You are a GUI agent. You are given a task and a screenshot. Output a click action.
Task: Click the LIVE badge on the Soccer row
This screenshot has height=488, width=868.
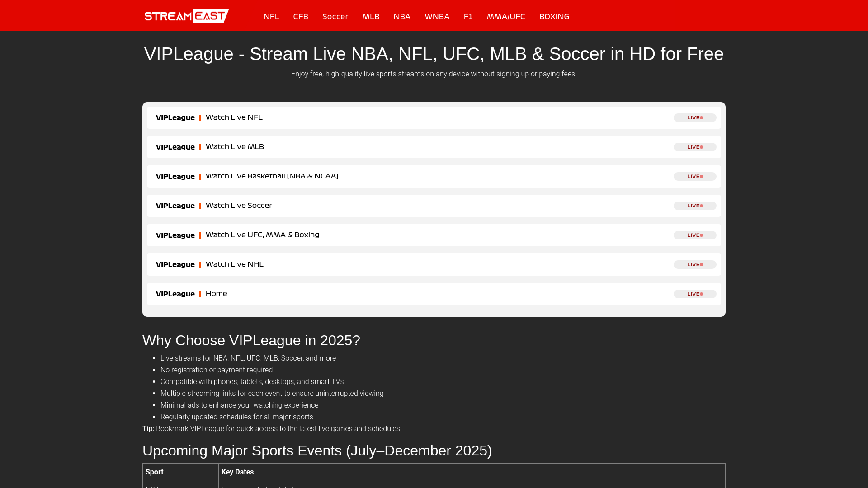[694, 206]
